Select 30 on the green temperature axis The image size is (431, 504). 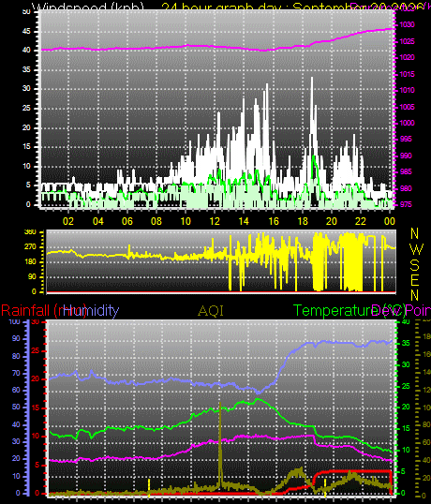coord(406,364)
